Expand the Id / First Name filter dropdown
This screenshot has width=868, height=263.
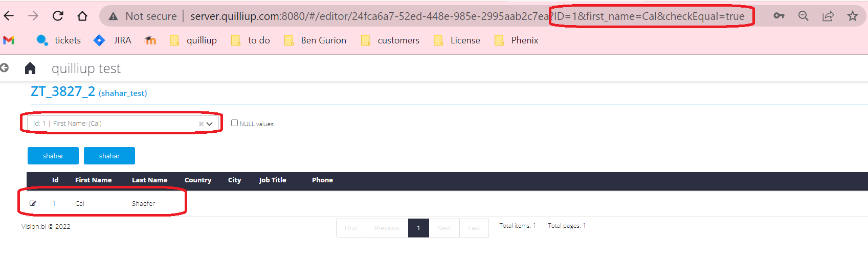coord(209,124)
